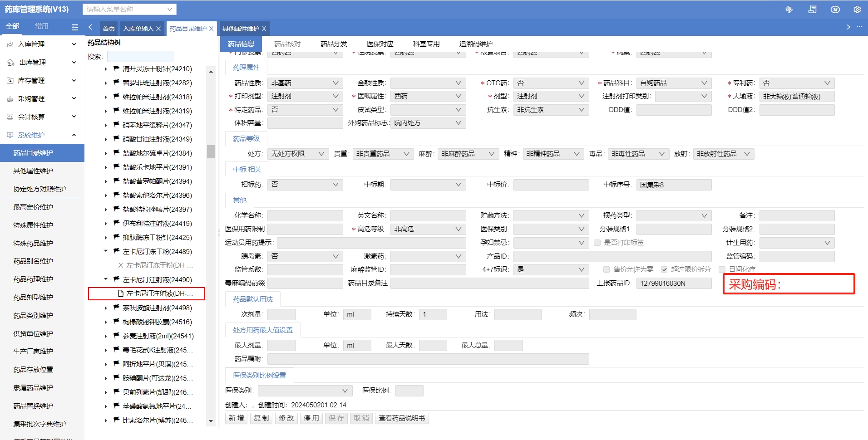
Task: Click the 搜索 input in drug tree
Action: point(140,56)
